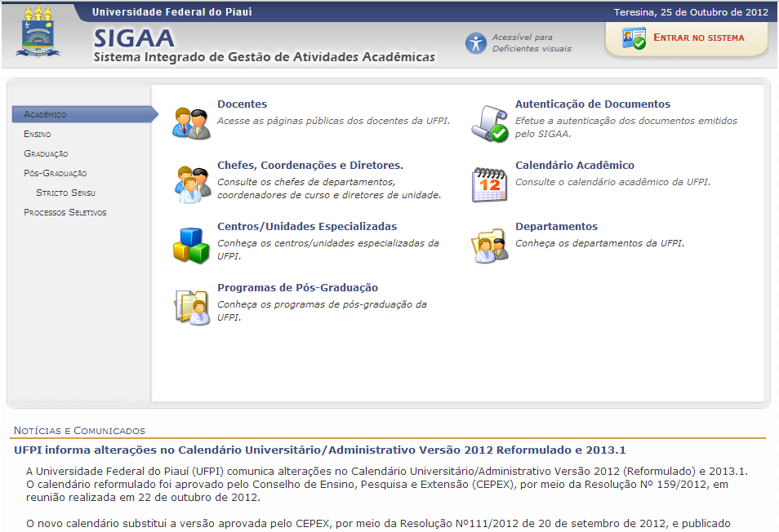
Task: Click the ID card login icon
Action: [x=634, y=38]
